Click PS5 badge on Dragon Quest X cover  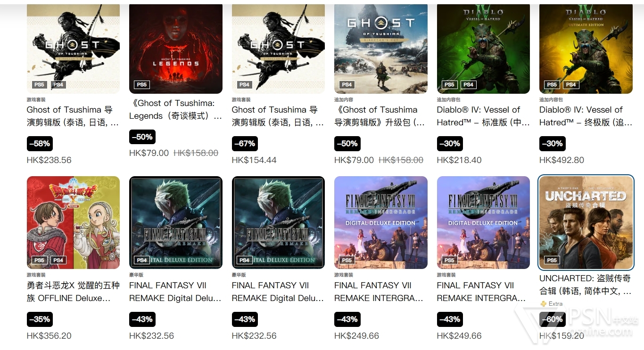coord(40,260)
